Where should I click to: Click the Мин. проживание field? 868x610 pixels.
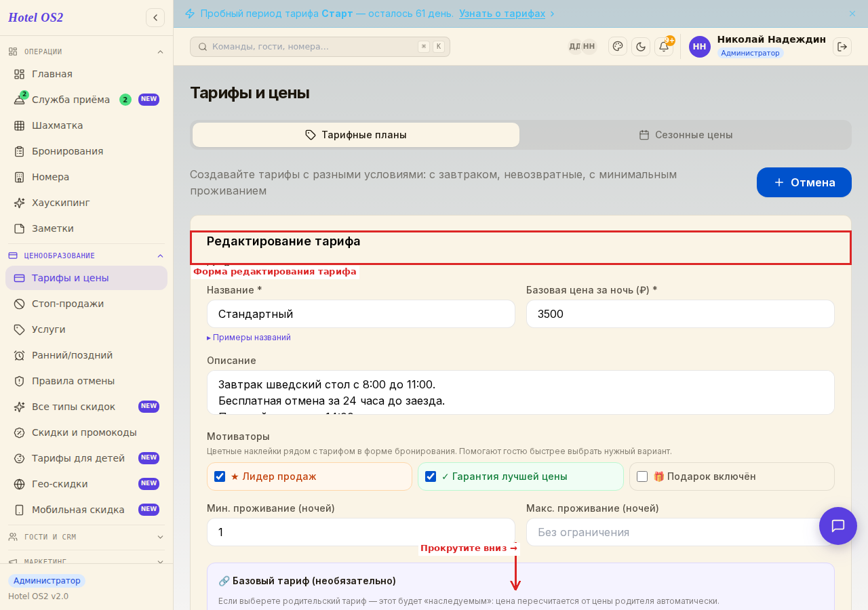click(361, 532)
